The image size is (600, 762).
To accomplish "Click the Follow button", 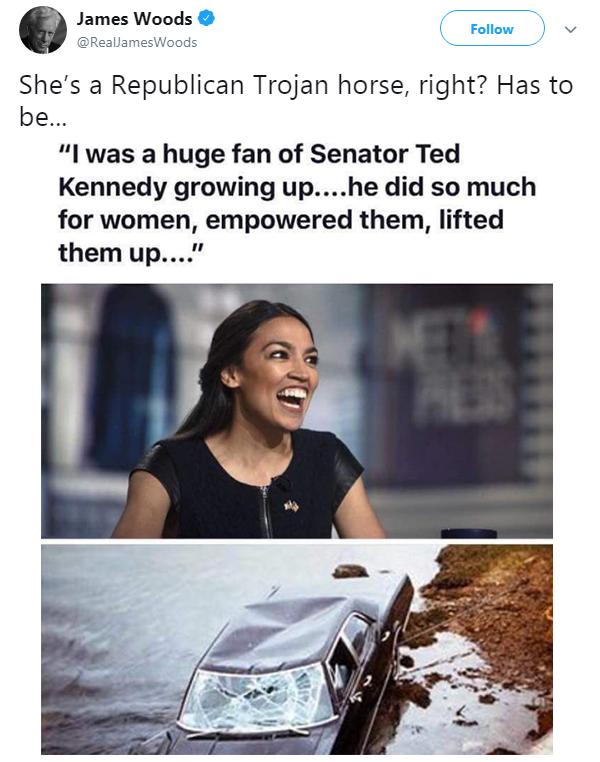I will click(492, 29).
